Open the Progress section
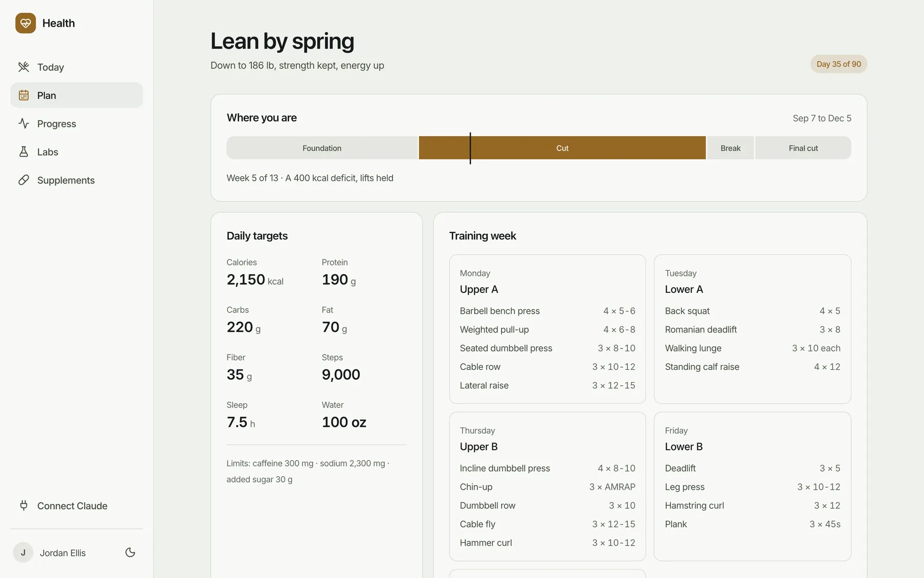Viewport: 924px width, 578px height. pyautogui.click(x=76, y=123)
